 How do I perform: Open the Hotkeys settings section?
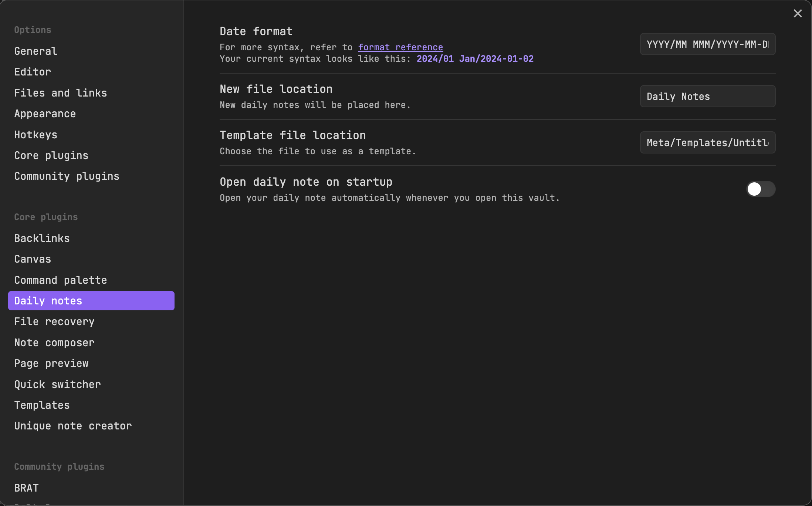pyautogui.click(x=36, y=135)
